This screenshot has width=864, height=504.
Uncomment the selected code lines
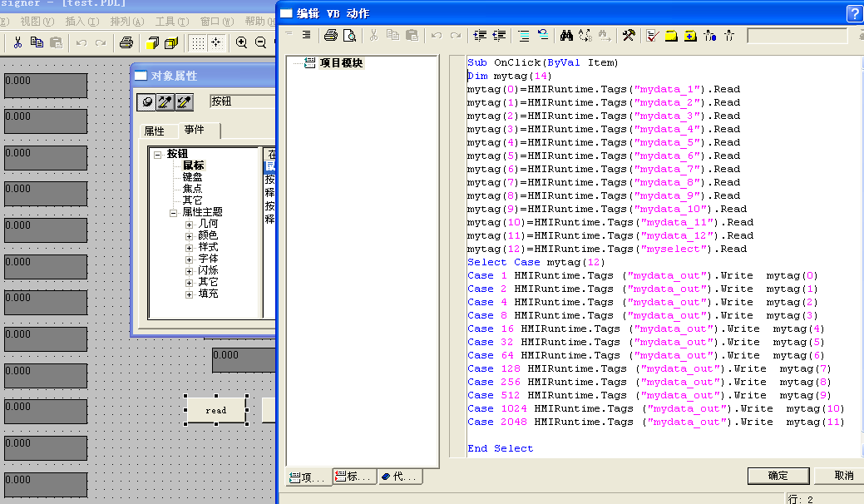click(543, 35)
